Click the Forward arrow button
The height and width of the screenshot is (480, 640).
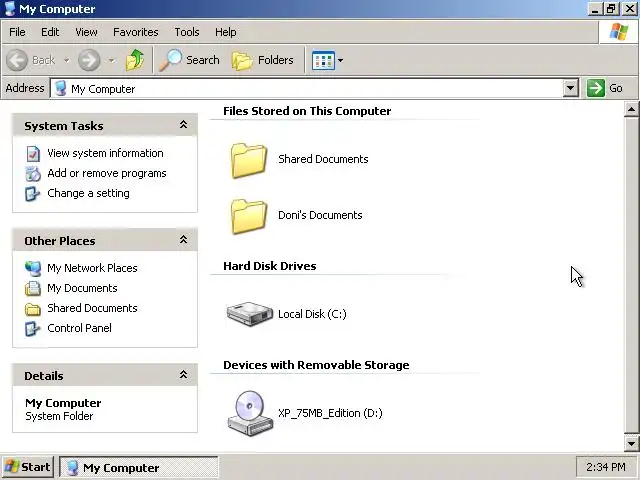click(x=89, y=60)
